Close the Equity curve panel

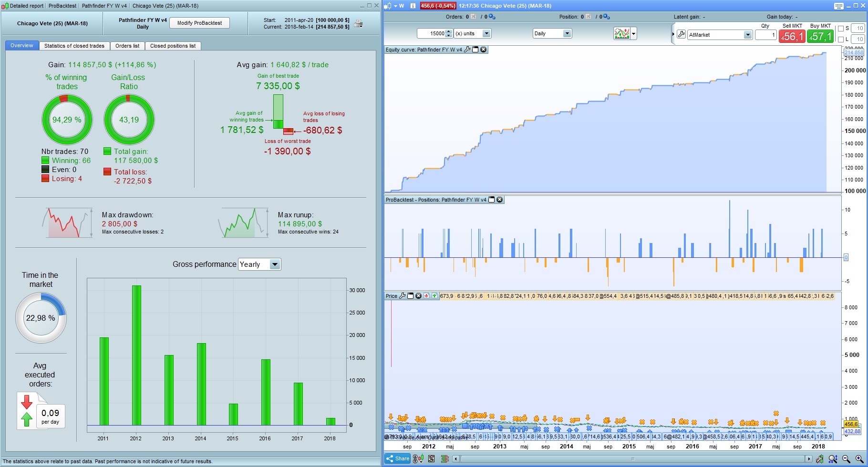(x=484, y=50)
